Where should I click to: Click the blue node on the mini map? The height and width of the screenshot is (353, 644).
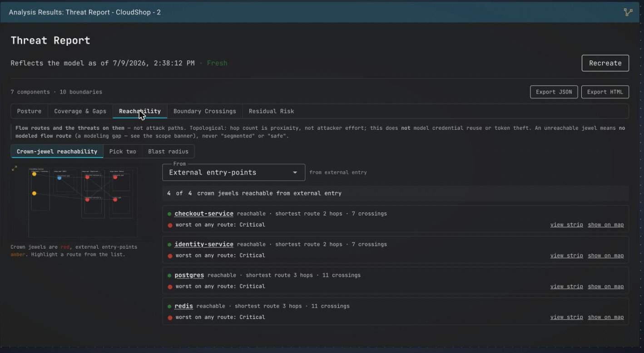[59, 178]
